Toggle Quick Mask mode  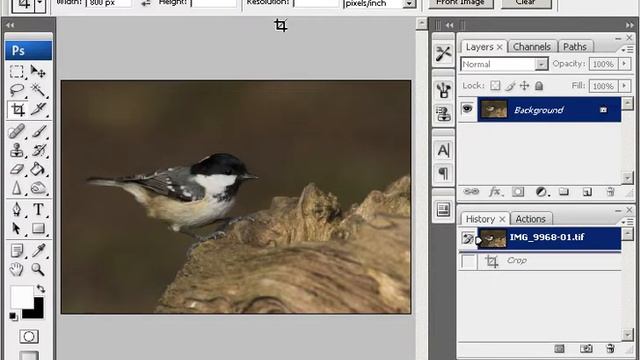[x=29, y=336]
